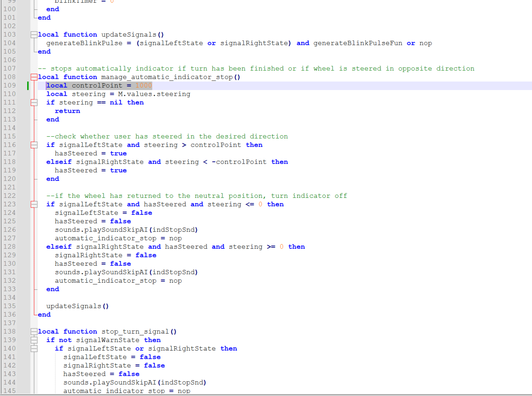Click '-controlPoint' on line 118

[x=239, y=162]
